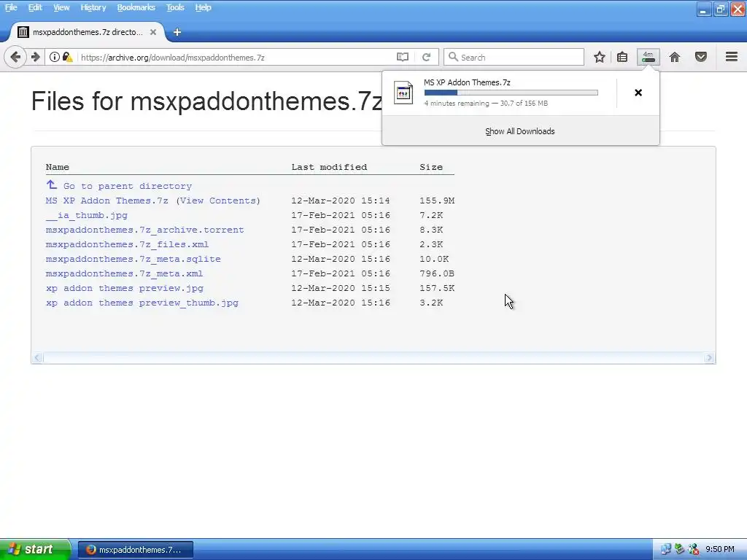Open the hamburger menu
Screen dimensions: 747x560
732,57
